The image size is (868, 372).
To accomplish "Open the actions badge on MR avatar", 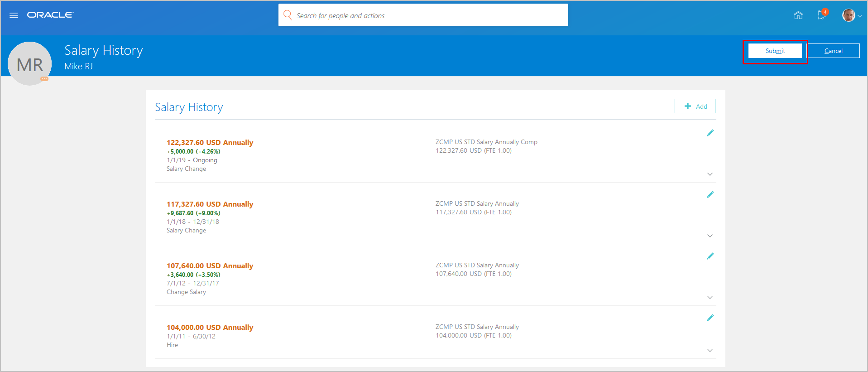I will click(44, 79).
